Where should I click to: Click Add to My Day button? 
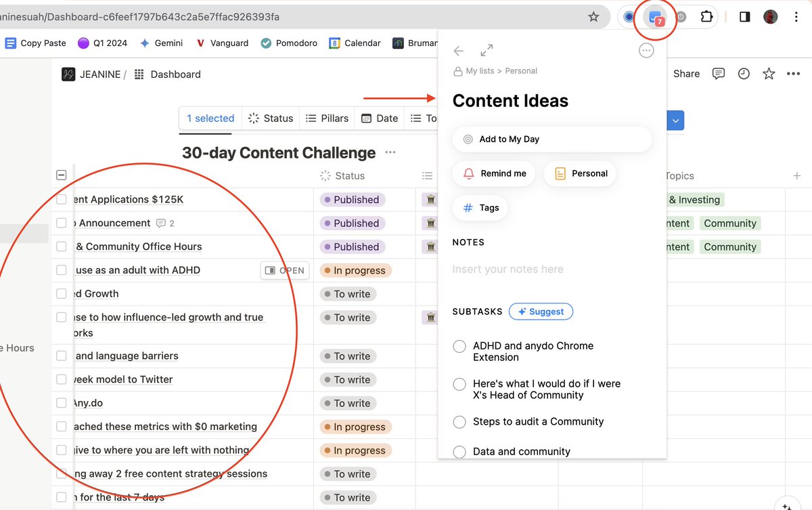552,139
